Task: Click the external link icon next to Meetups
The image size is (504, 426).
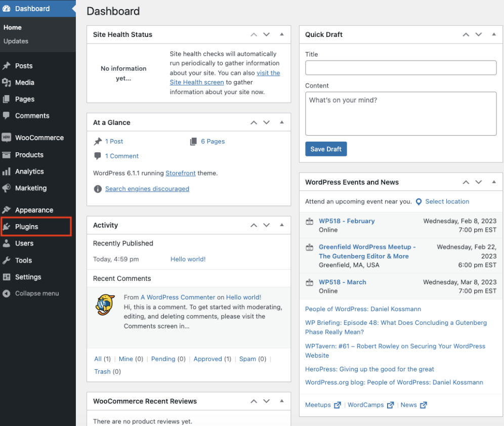Action: point(337,405)
